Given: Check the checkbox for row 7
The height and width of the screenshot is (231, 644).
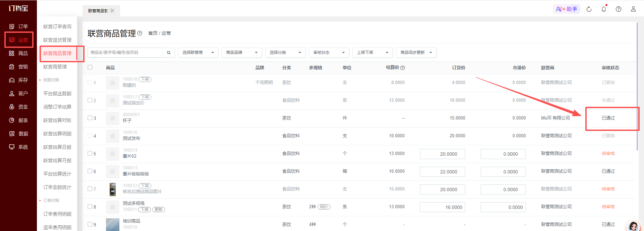Looking at the screenshot, I should 90,189.
